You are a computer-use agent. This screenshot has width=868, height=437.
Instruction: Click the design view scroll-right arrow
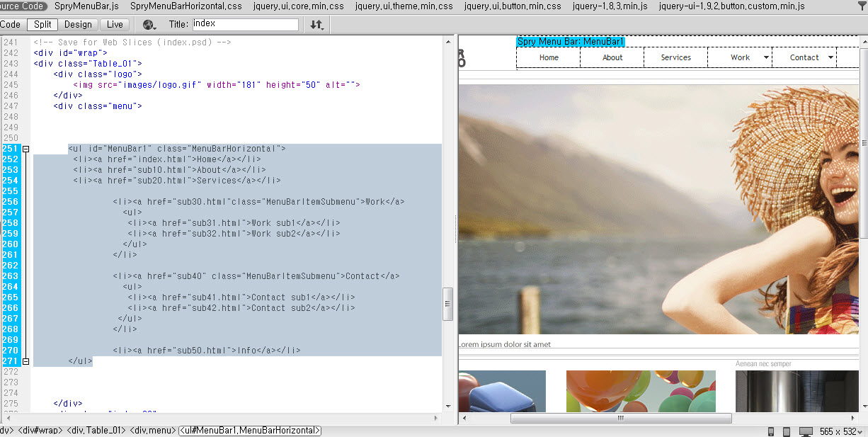pyautogui.click(x=853, y=418)
